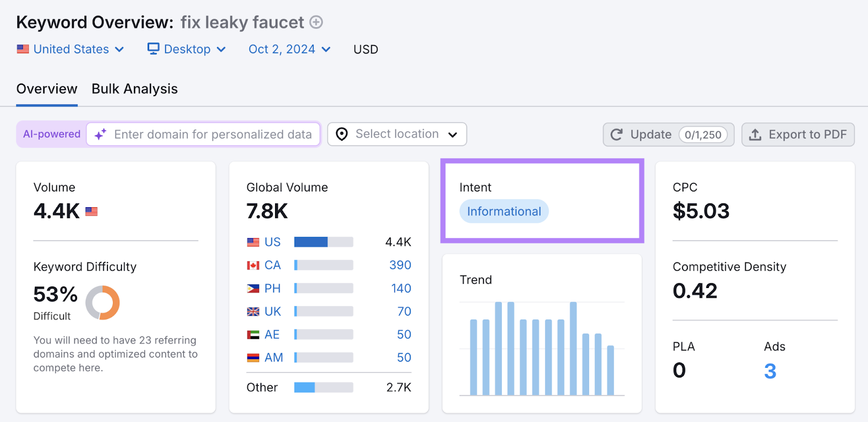Open the United States country dropdown

click(71, 49)
